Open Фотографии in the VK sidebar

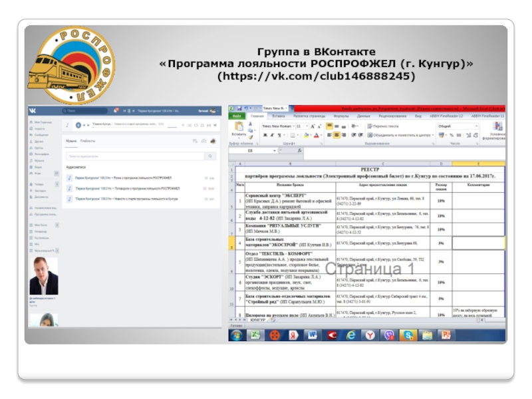point(39,154)
